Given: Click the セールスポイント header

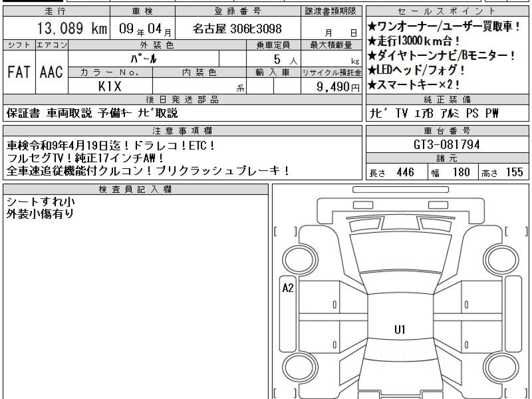Looking at the screenshot, I should (x=447, y=11).
